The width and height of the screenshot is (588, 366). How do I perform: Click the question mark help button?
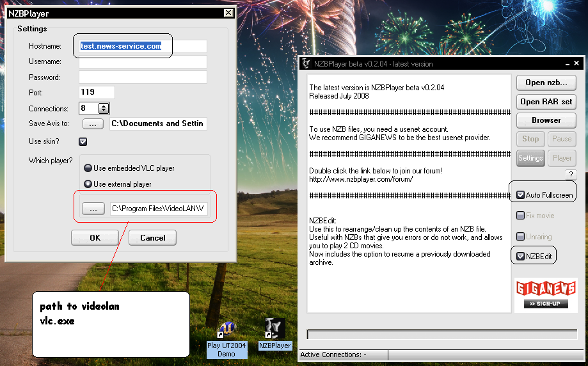click(x=571, y=175)
